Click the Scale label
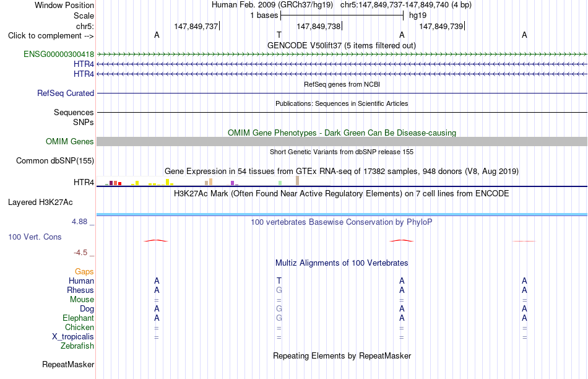This screenshot has height=379, width=588. tap(84, 15)
